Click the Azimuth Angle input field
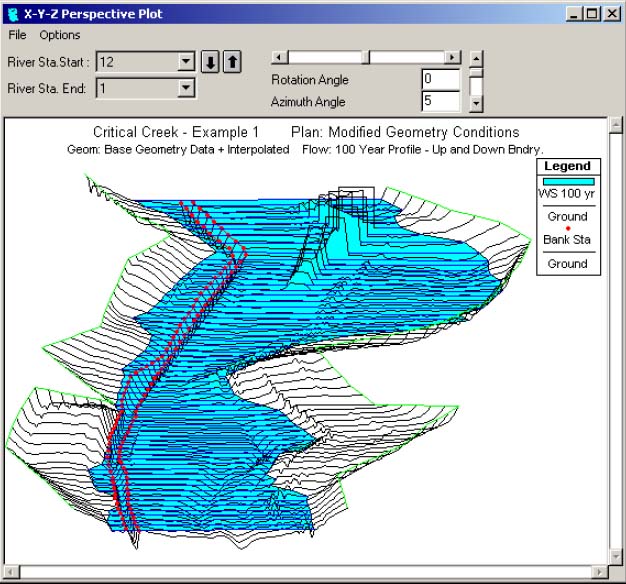626x584 pixels. (x=440, y=101)
